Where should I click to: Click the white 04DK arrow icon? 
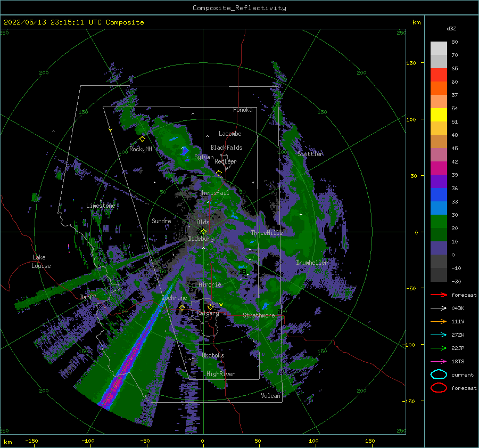coord(439,308)
